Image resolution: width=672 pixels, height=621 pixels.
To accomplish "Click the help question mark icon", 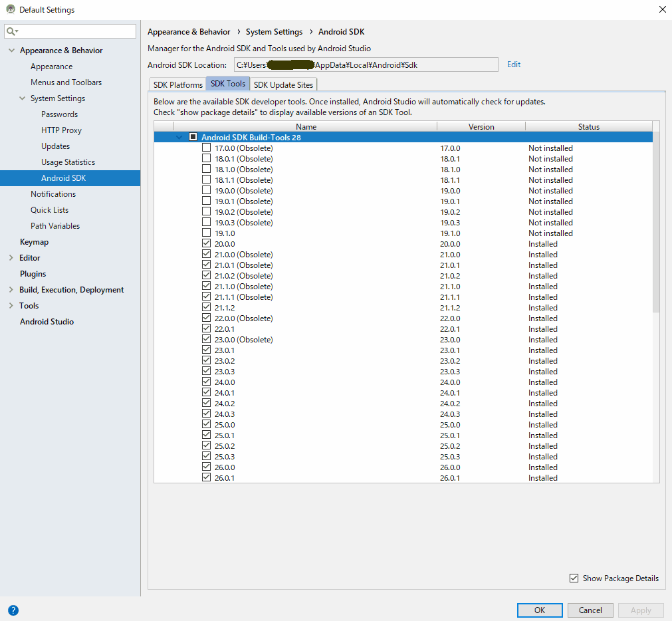I will coord(13,610).
